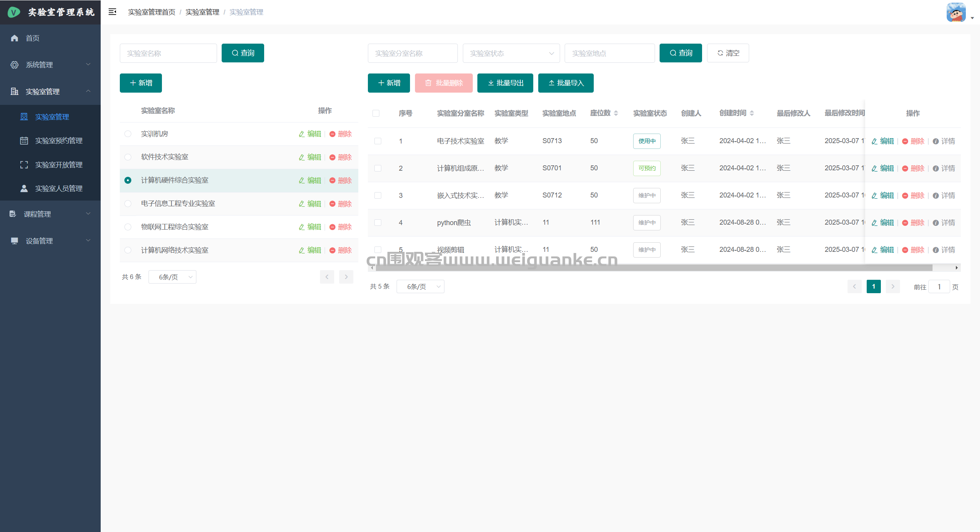
Task: Toggle the select-all checkbox in table header
Action: coord(376,113)
